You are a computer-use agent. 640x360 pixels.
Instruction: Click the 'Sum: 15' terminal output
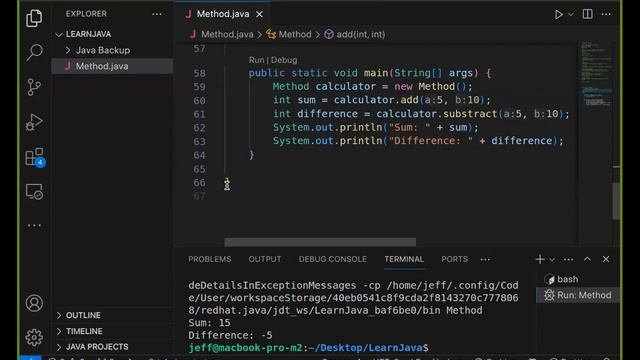(x=209, y=323)
